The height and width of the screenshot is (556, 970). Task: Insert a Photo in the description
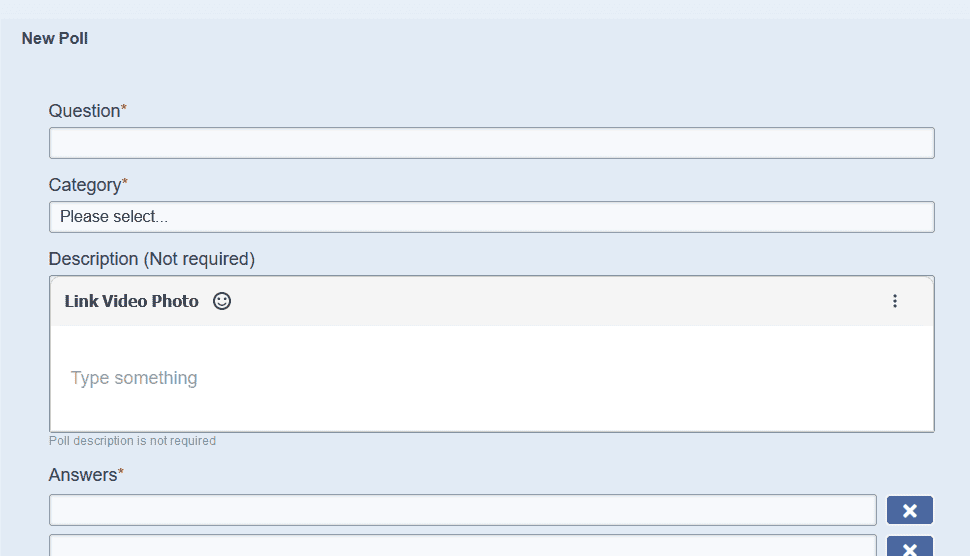(175, 301)
